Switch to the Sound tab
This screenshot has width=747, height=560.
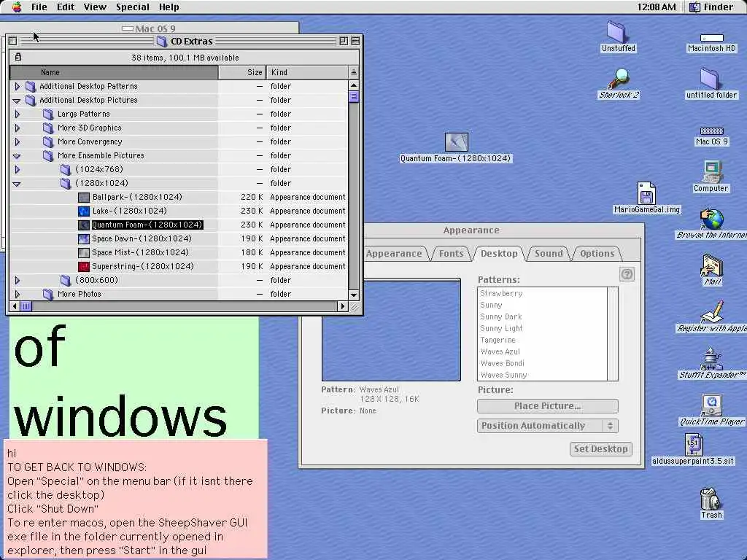pyautogui.click(x=549, y=253)
